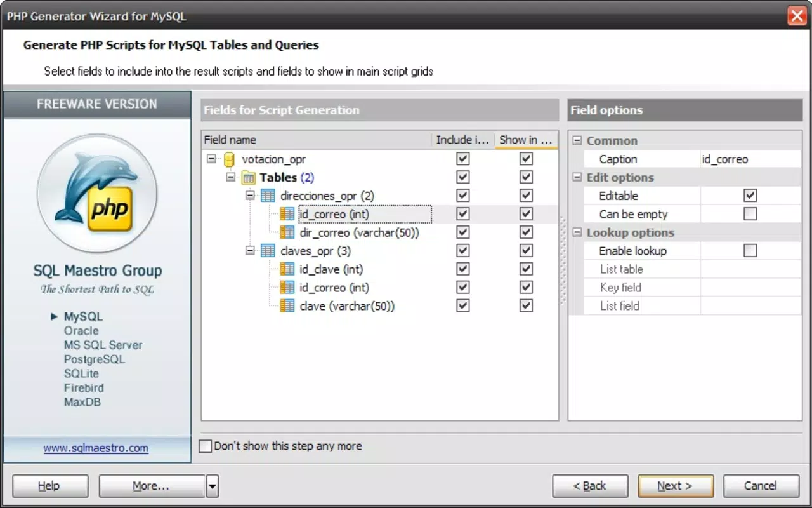The width and height of the screenshot is (812, 508).
Task: Select PostgreSQL in the product list
Action: pos(95,359)
